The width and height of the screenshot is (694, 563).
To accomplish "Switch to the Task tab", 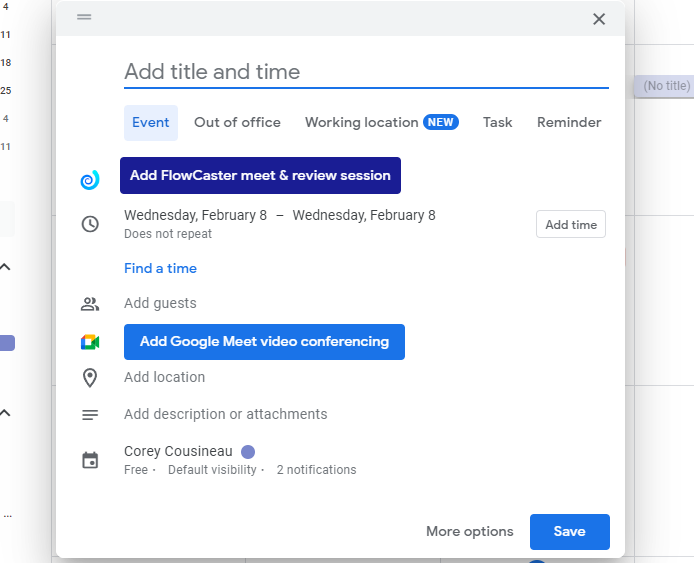I will (497, 123).
